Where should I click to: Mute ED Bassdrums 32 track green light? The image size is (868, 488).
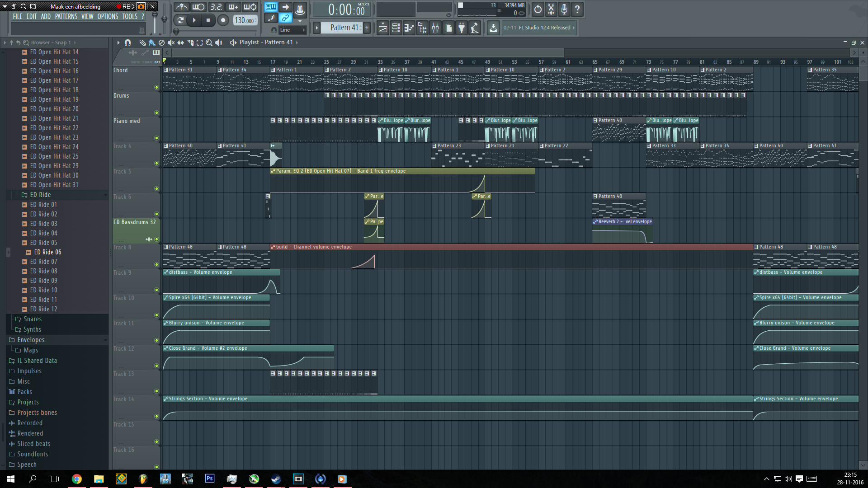click(157, 239)
